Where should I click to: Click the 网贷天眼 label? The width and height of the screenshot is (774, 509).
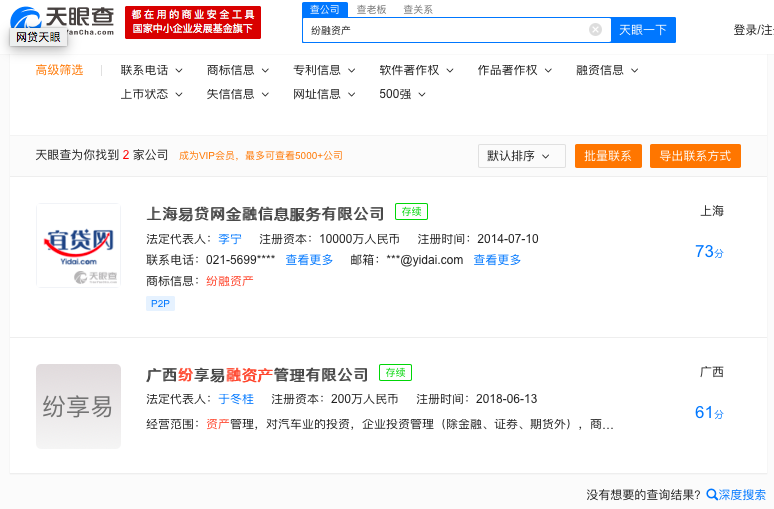[38, 37]
